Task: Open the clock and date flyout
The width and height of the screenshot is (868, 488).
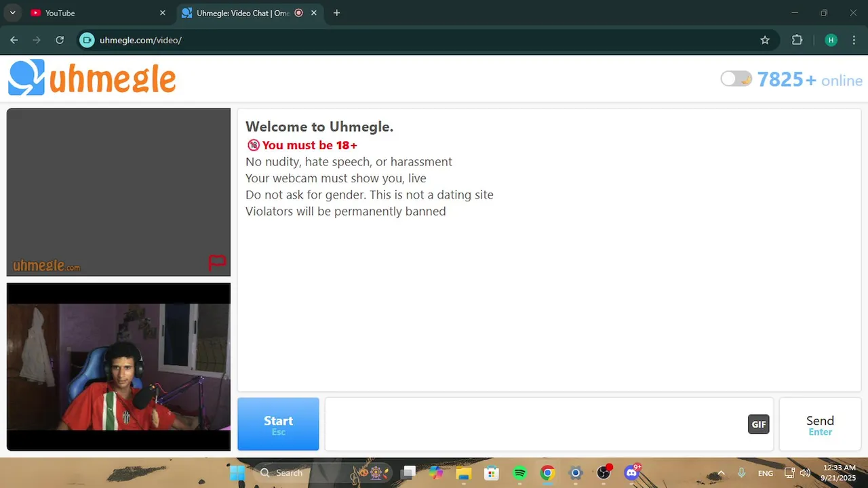Action: pyautogui.click(x=840, y=472)
